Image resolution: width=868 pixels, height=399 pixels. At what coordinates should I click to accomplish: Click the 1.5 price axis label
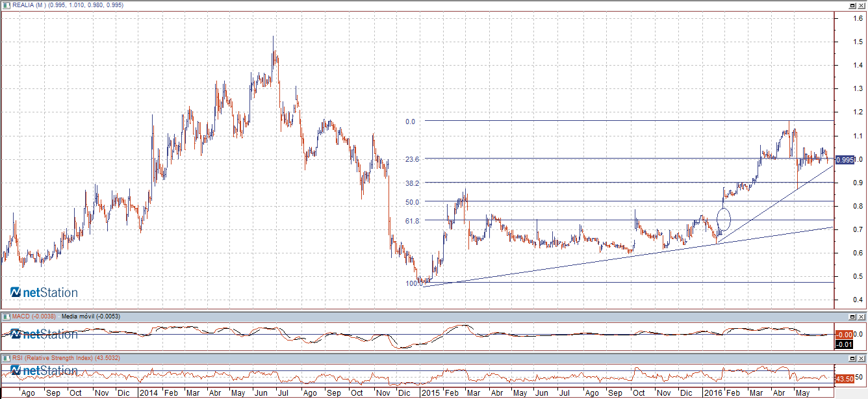click(858, 42)
